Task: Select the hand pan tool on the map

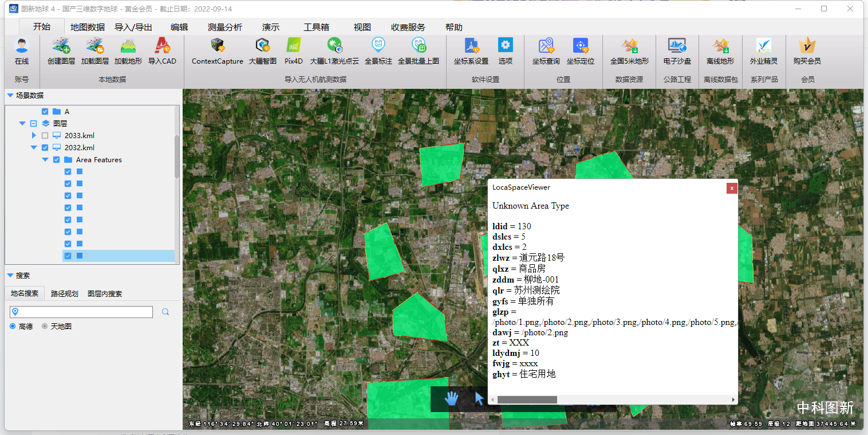Action: [451, 399]
